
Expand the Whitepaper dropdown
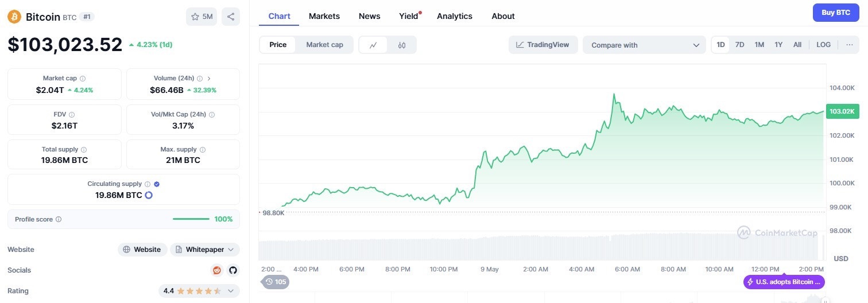point(205,250)
